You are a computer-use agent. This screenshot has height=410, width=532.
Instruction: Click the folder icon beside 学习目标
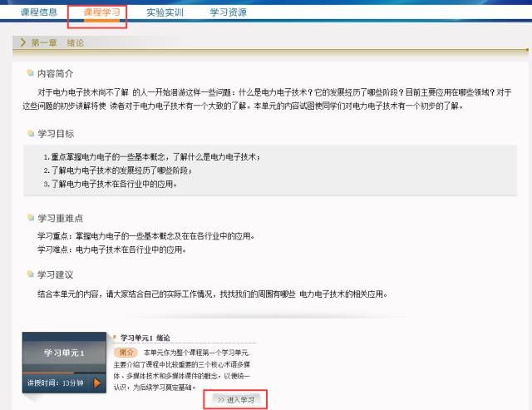31,133
